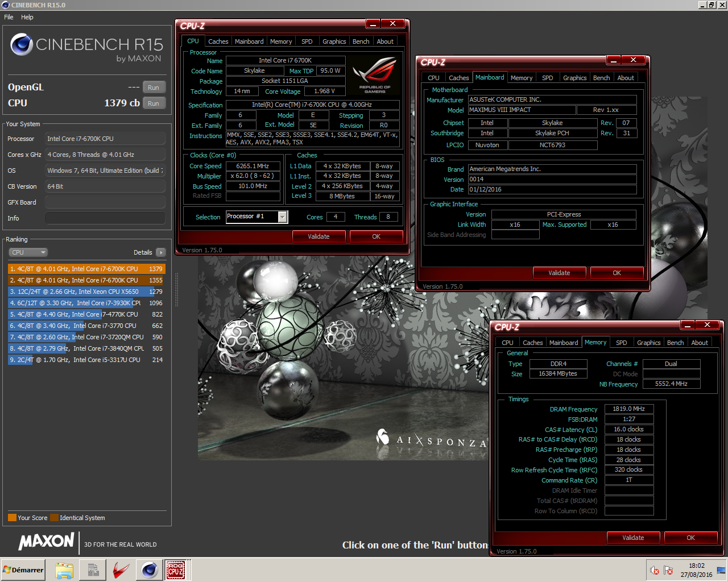Click Validate in the CPU tab window
This screenshot has width=728, height=582.
click(x=318, y=236)
